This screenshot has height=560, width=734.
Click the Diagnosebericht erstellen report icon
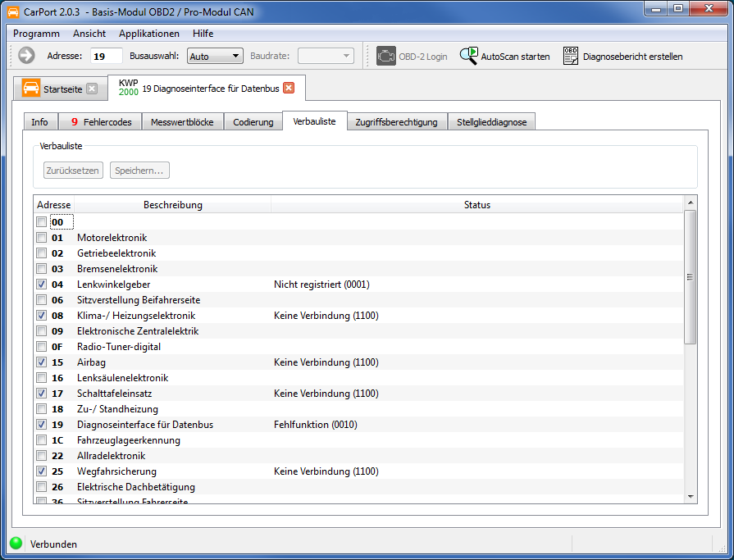coord(570,56)
